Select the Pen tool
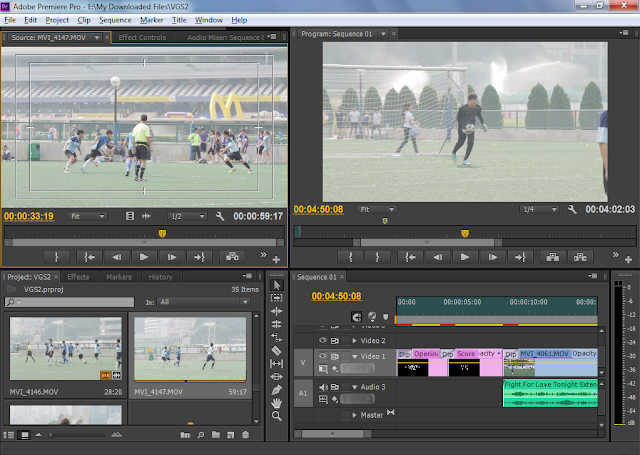Screen dimensions: 640x455 [277, 390]
